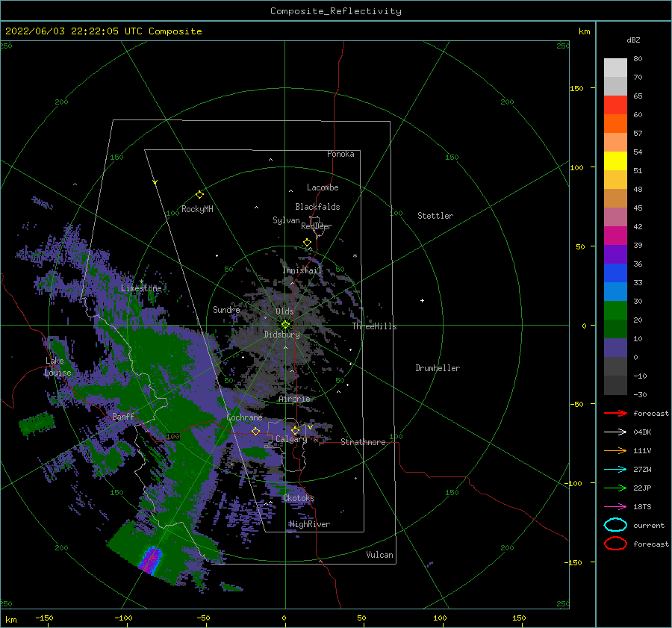Click the yellow diamond marker near RockyMH
The image size is (672, 628).
click(199, 195)
